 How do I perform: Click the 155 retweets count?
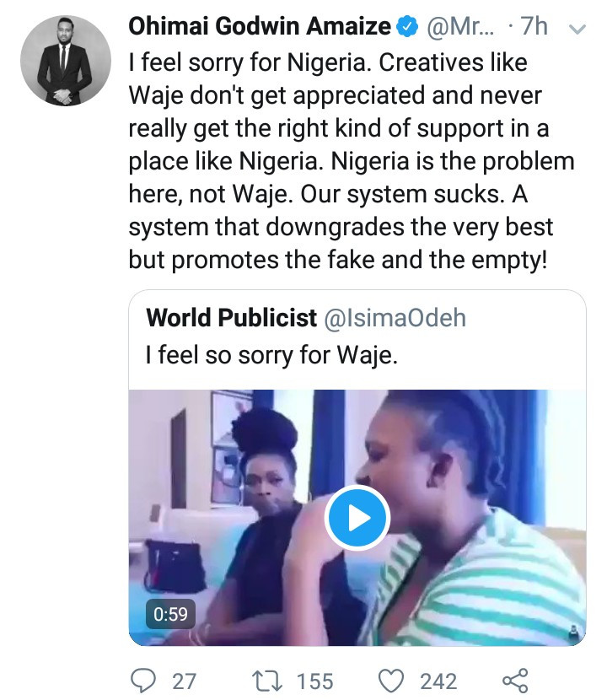[x=314, y=680]
